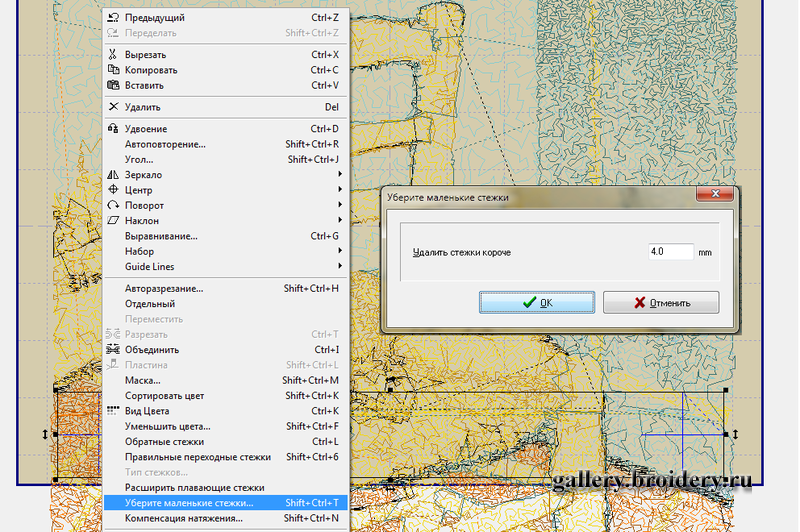Click the scissors icon beside Вырезать
This screenshot has height=532, width=800.
tap(113, 55)
